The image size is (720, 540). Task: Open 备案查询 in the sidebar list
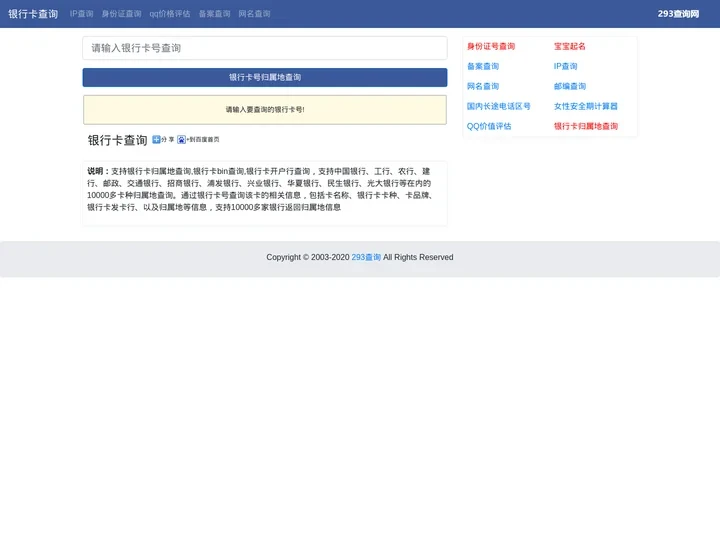483,66
